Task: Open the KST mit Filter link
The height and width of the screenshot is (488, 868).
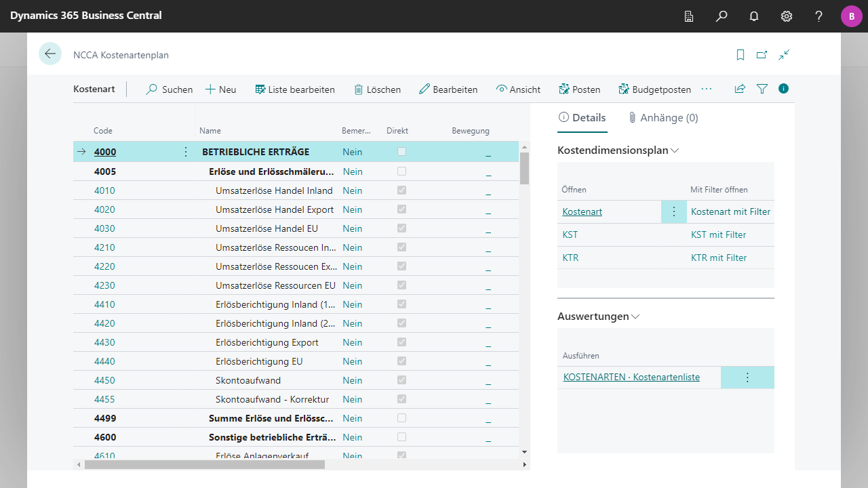Action: pos(718,235)
